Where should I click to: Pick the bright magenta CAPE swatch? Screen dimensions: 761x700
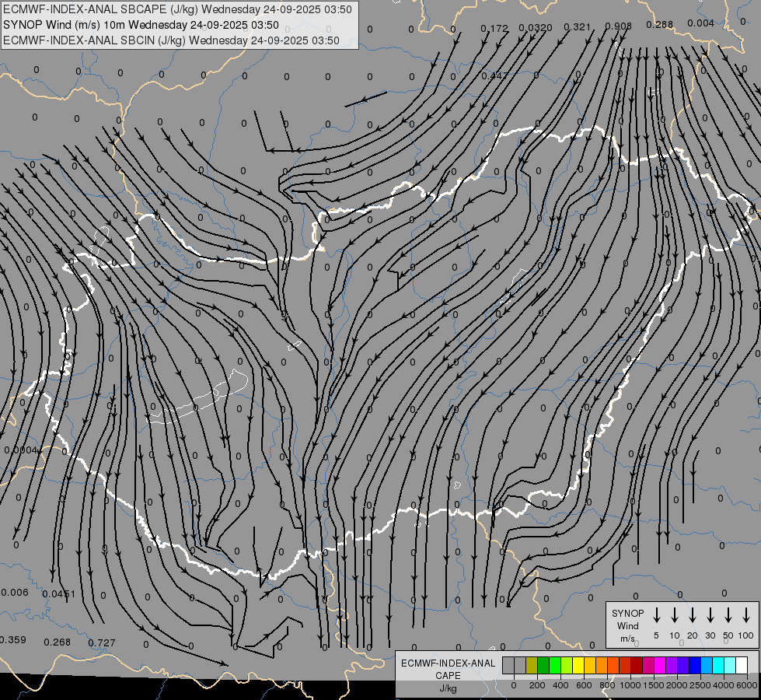point(660,665)
